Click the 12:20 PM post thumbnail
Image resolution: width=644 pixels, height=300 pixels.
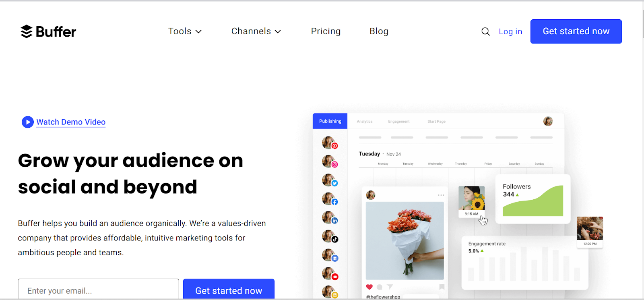[590, 232]
